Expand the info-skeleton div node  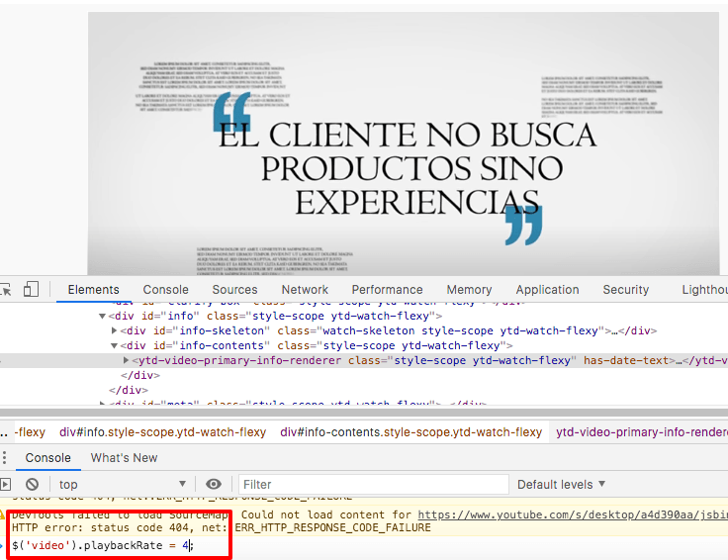coord(115,331)
